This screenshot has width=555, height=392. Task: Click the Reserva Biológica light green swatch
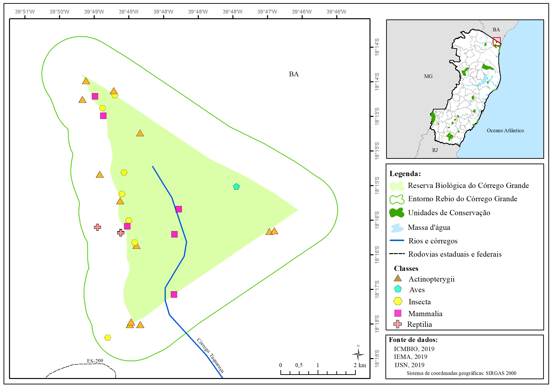click(397, 186)
